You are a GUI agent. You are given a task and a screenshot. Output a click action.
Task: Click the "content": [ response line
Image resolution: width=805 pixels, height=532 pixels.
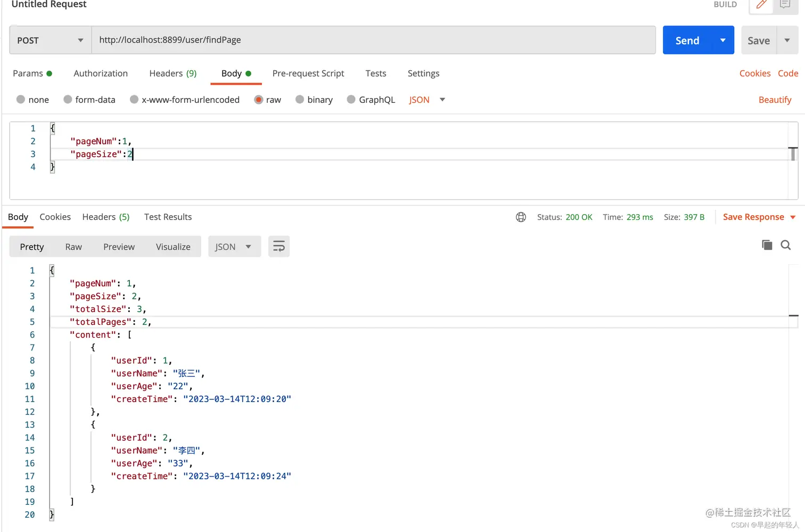[100, 334]
